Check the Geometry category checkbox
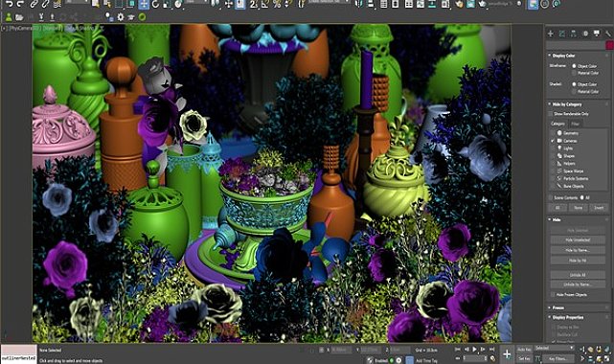The width and height of the screenshot is (614, 364). tap(554, 133)
